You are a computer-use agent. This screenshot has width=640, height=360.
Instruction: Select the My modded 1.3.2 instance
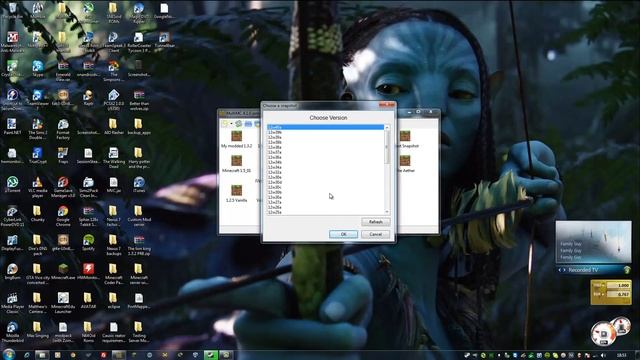[236, 139]
